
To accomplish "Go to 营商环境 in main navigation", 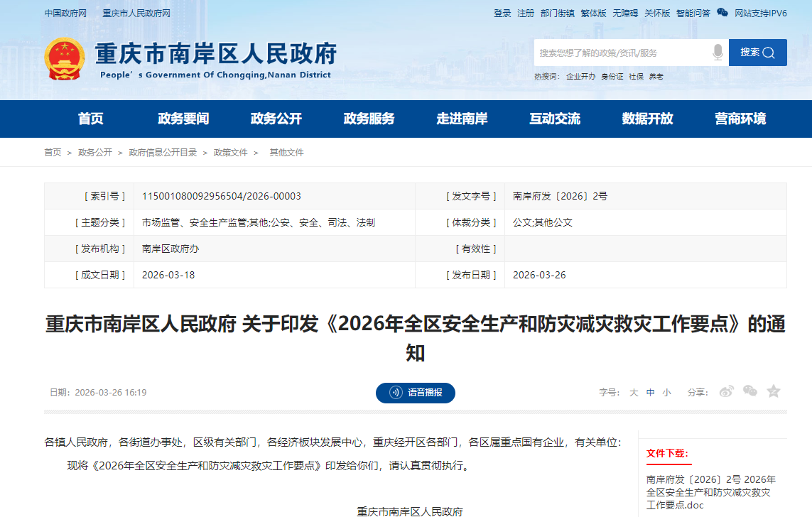I will pos(740,119).
